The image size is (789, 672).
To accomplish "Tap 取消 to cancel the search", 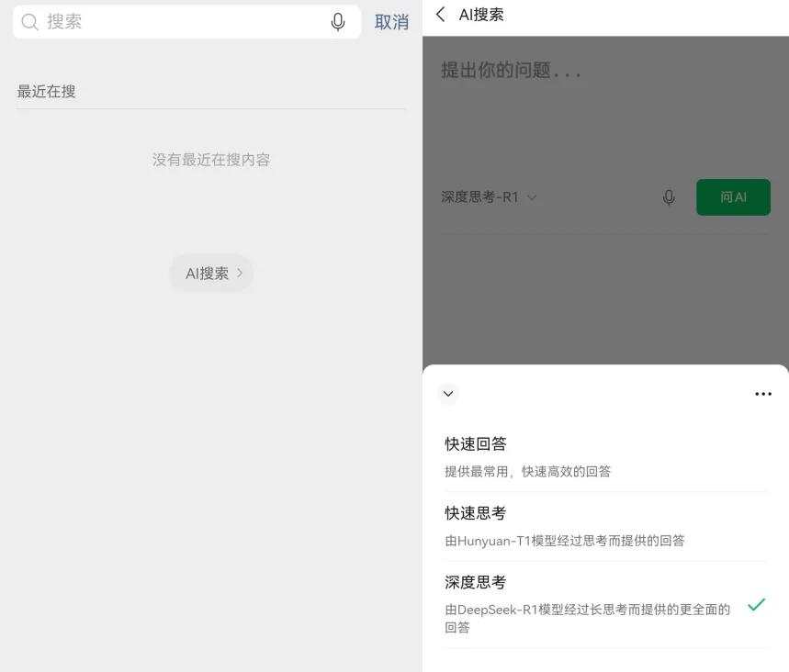I will point(392,21).
